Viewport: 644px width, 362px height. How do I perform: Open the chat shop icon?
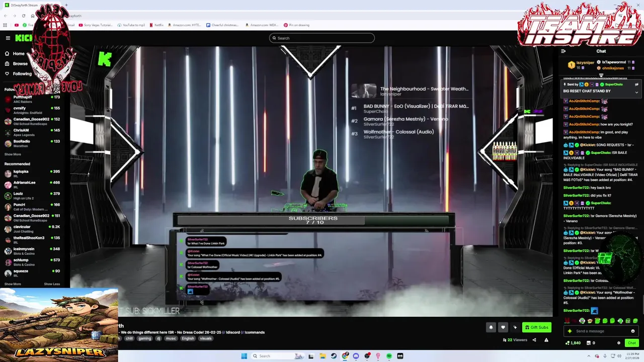tap(590, 343)
